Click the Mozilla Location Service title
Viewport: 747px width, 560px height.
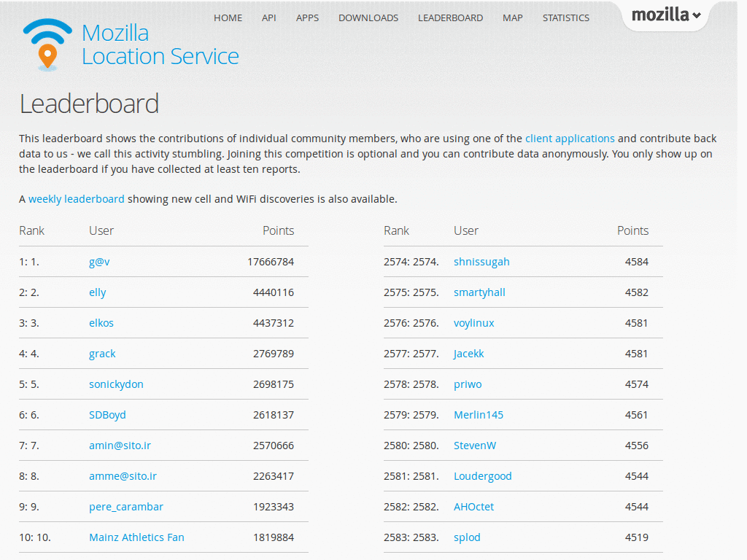[160, 44]
